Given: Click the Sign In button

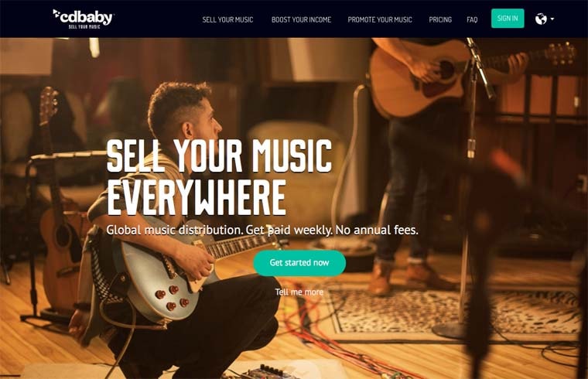Looking at the screenshot, I should tap(508, 19).
